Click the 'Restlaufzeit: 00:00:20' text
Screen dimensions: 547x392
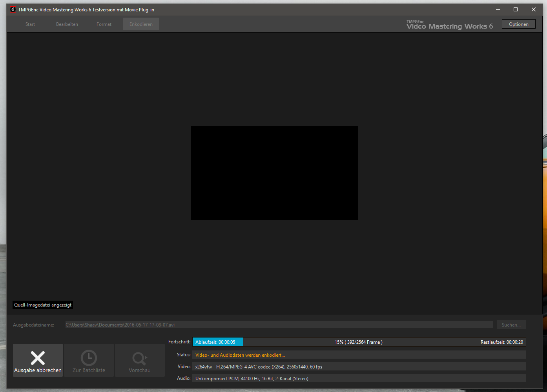[x=502, y=342]
